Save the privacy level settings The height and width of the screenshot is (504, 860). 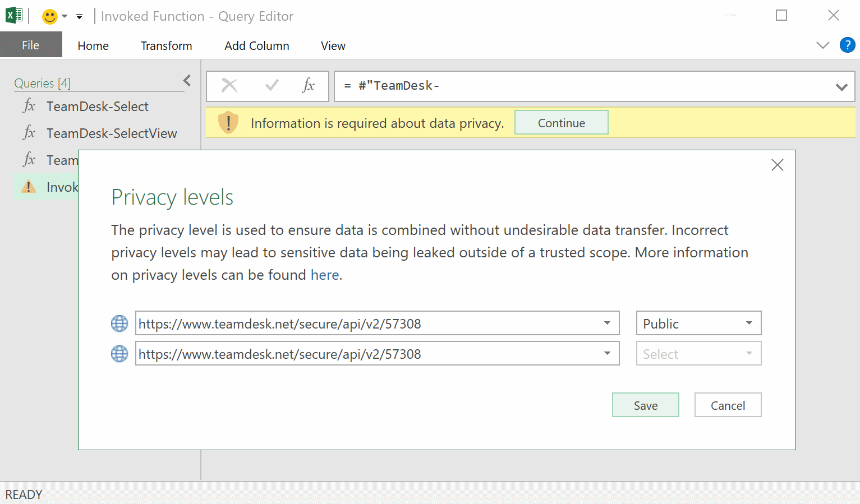click(645, 405)
